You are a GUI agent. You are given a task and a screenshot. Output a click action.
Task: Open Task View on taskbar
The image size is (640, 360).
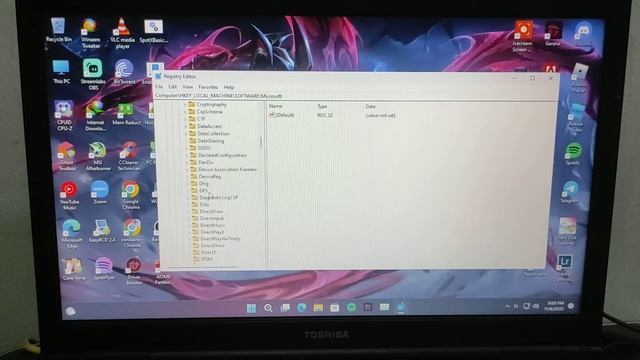[x=285, y=308]
